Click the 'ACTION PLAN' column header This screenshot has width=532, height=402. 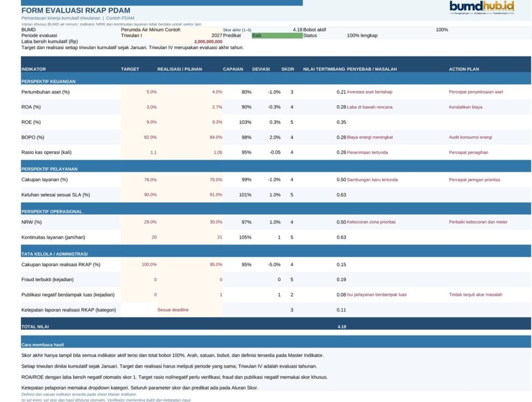464,69
